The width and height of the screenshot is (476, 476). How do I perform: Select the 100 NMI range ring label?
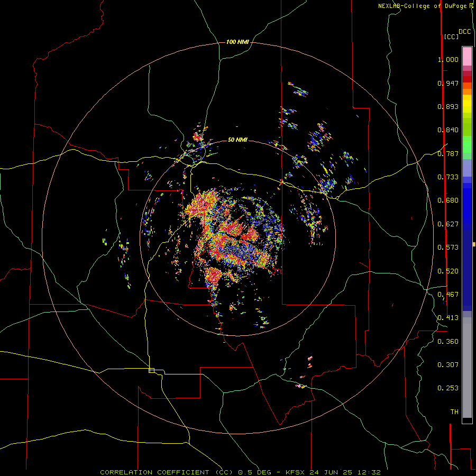[237, 42]
